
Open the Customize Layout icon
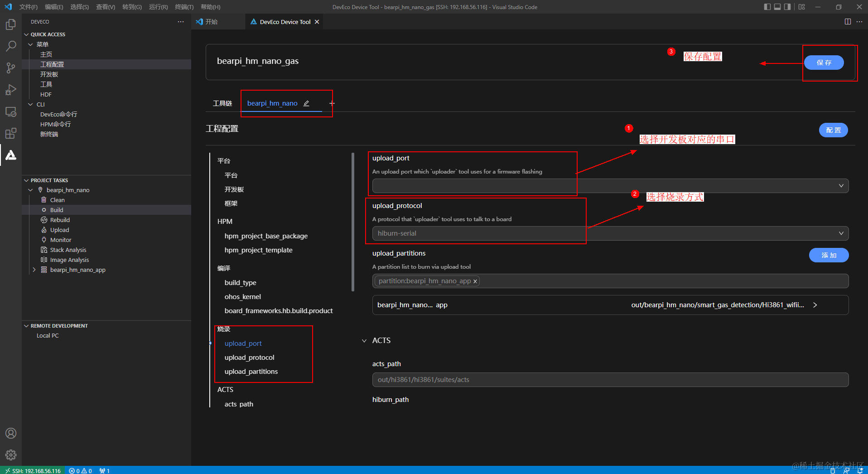(802, 7)
